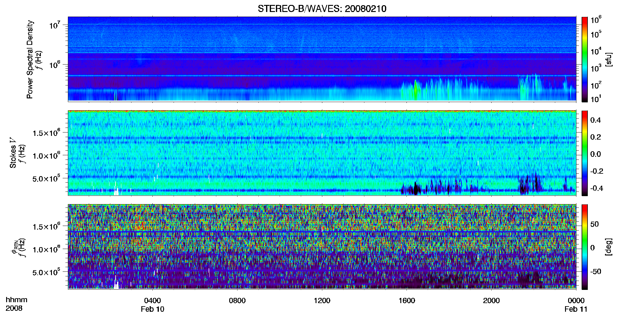Click the 1200 time tick label
The width and height of the screenshot is (644, 332).
322,300
